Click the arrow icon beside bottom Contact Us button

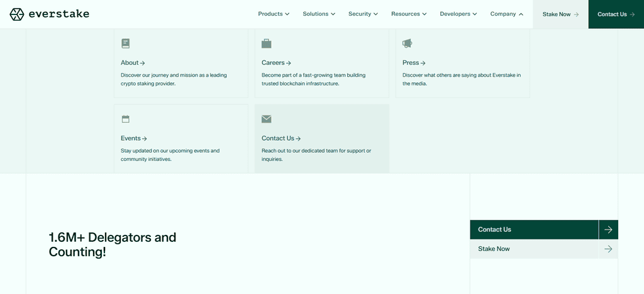pos(608,230)
